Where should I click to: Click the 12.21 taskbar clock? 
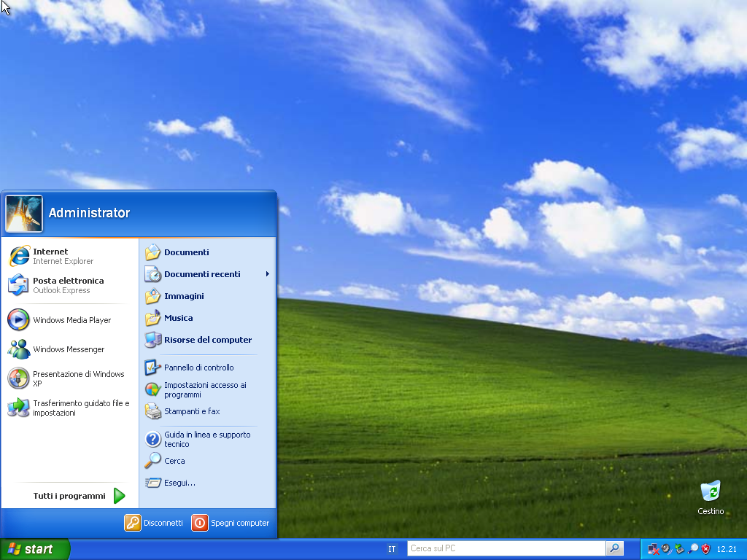point(727,549)
